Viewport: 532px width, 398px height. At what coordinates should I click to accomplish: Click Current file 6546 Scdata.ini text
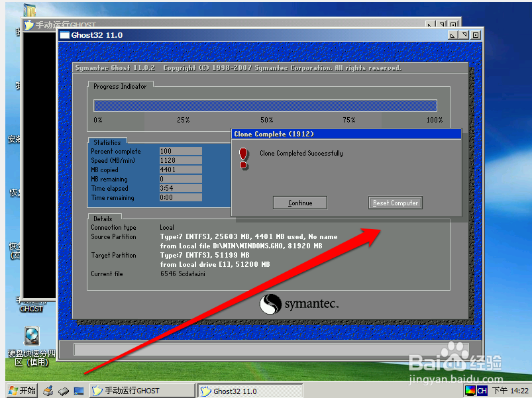coord(183,274)
